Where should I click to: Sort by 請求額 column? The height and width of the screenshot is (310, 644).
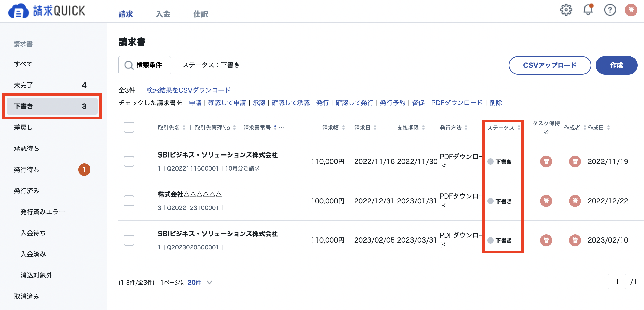point(343,128)
